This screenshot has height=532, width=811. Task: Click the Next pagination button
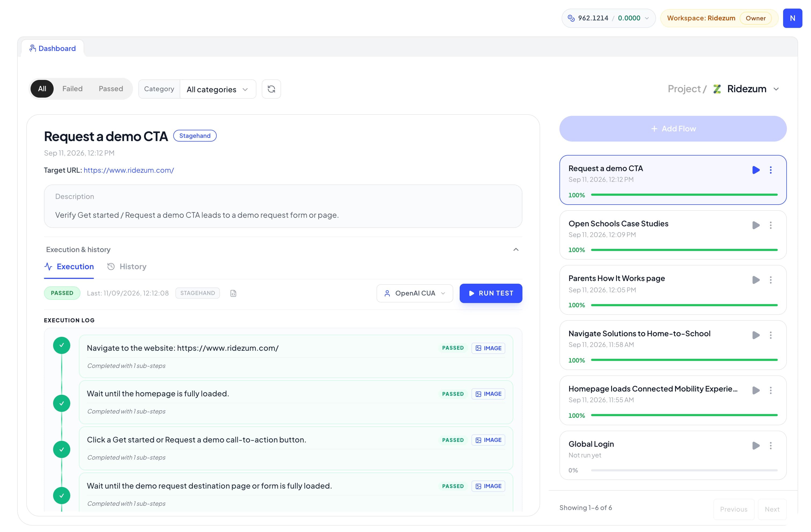click(772, 509)
